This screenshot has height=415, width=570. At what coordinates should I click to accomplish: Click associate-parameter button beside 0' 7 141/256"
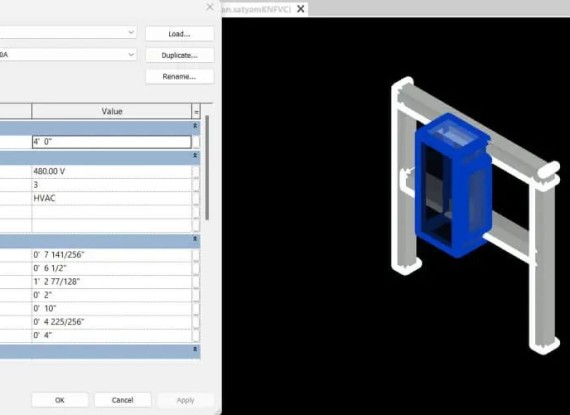196,255
